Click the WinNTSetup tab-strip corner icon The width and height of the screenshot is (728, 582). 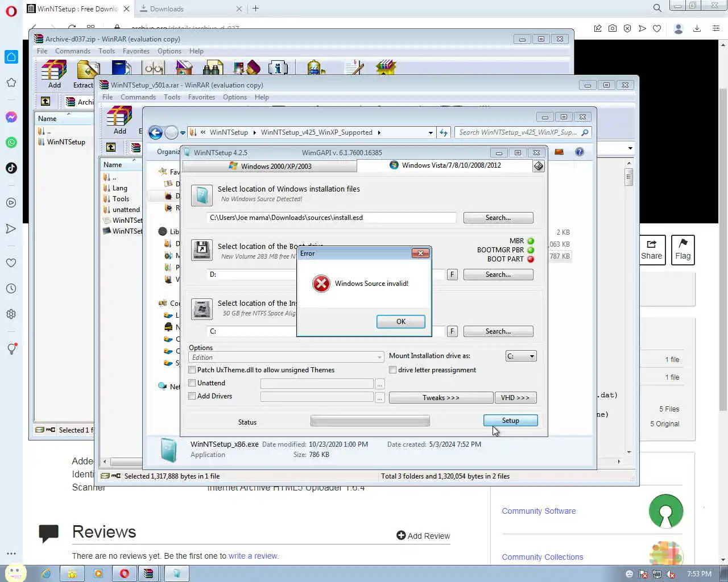point(539,166)
